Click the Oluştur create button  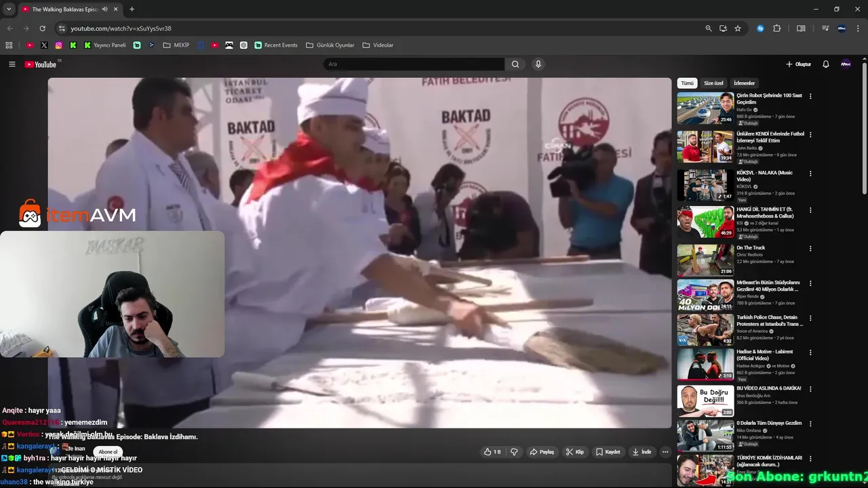click(798, 64)
